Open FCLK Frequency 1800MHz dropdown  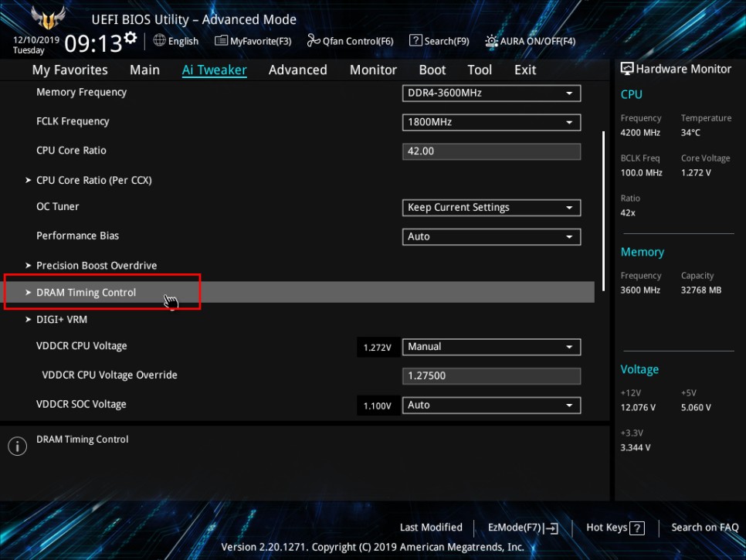pos(491,122)
